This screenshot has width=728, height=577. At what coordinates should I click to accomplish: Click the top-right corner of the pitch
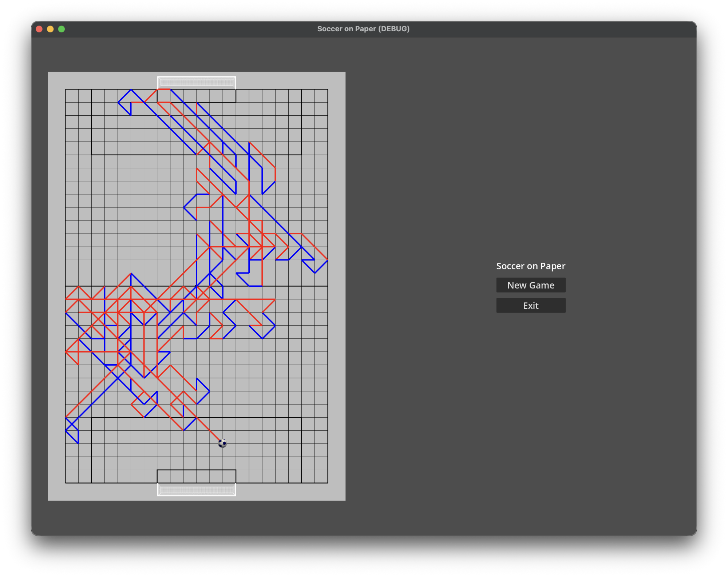coord(328,89)
